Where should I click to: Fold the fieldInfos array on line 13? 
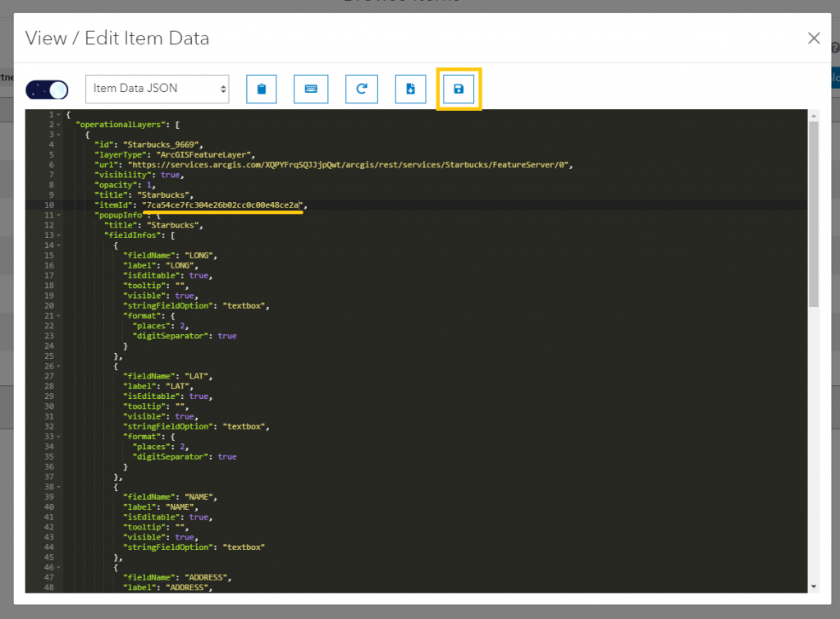58,236
